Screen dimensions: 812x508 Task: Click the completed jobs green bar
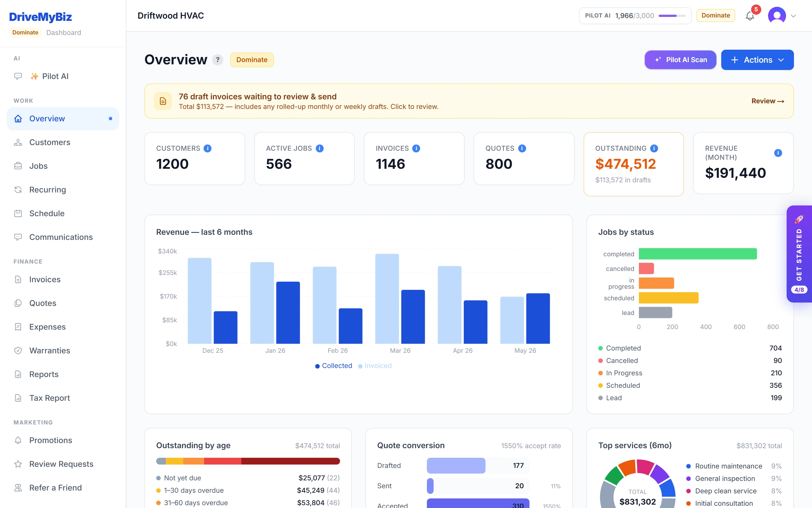click(698, 254)
